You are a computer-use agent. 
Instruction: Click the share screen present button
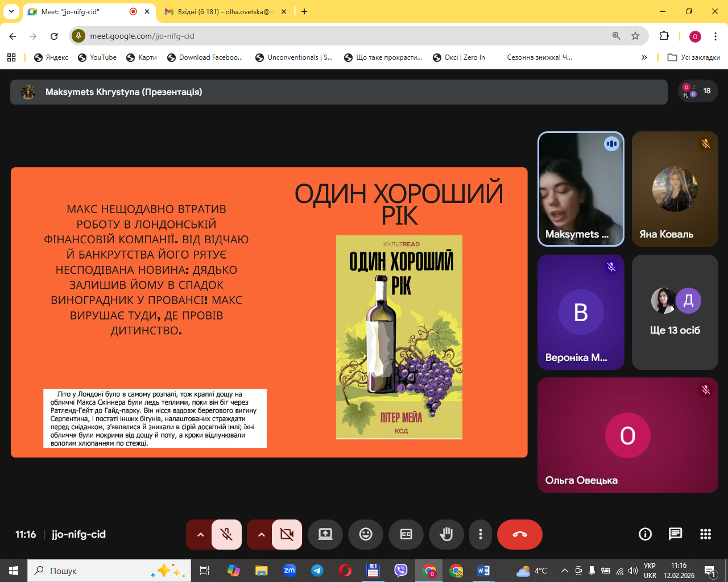click(325, 534)
